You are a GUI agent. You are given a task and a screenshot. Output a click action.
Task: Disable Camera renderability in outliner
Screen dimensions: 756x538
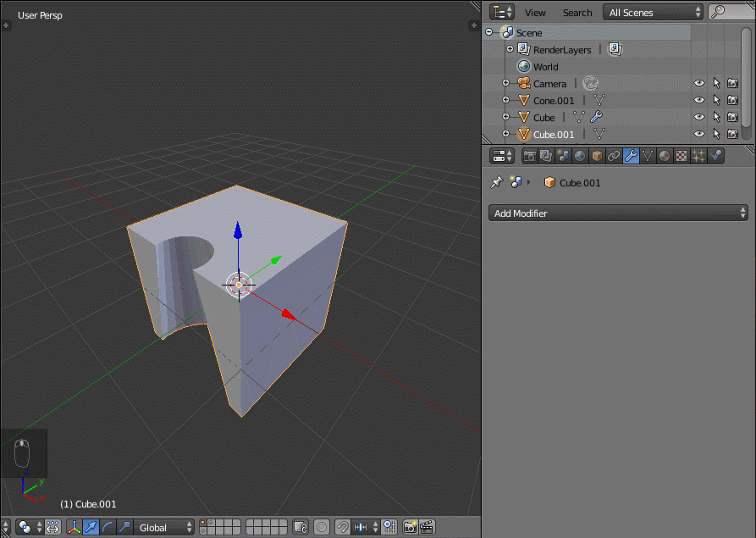pyautogui.click(x=732, y=83)
